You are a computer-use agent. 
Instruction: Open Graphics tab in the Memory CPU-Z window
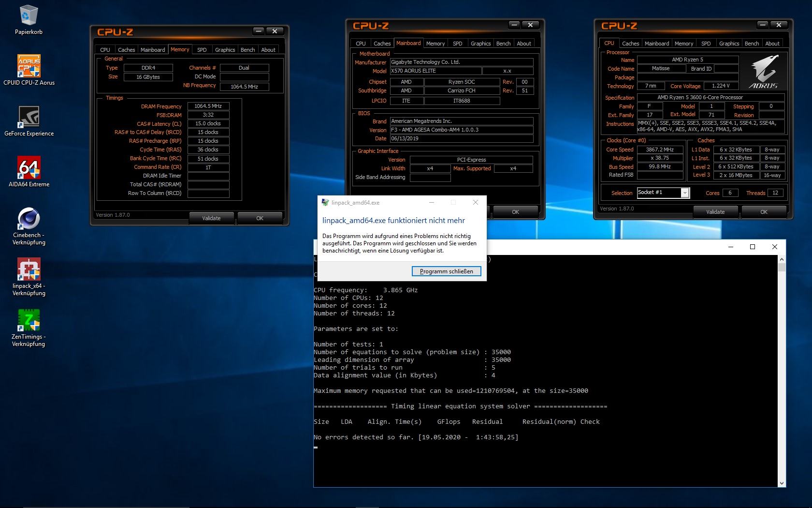(225, 50)
